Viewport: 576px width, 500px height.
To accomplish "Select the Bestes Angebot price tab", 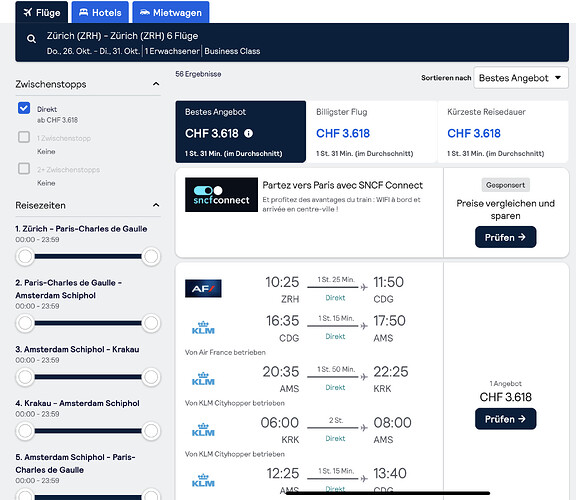I will (241, 132).
